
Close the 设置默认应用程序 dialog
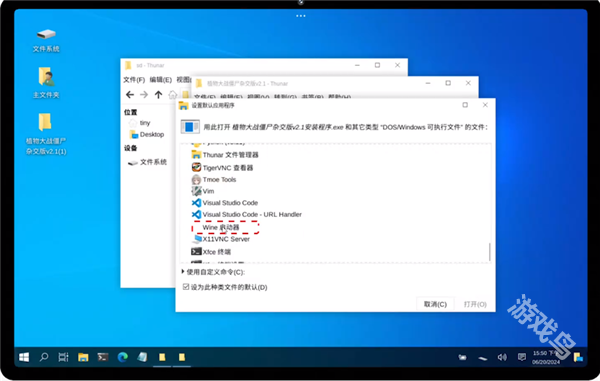(485, 105)
